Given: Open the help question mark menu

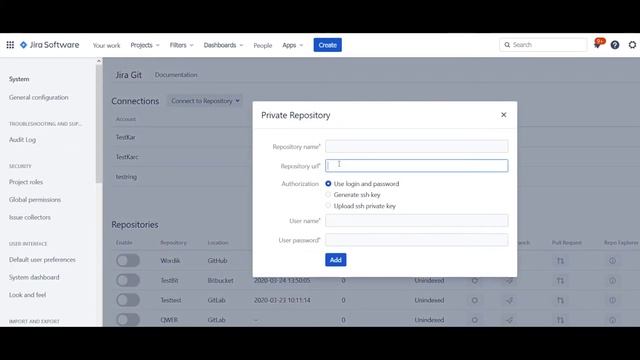Looking at the screenshot, I should pos(615,45).
